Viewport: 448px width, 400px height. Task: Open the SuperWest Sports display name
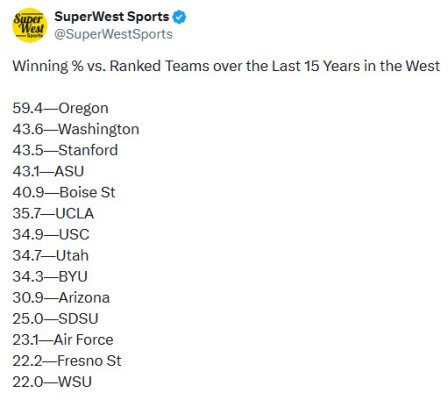tap(112, 17)
